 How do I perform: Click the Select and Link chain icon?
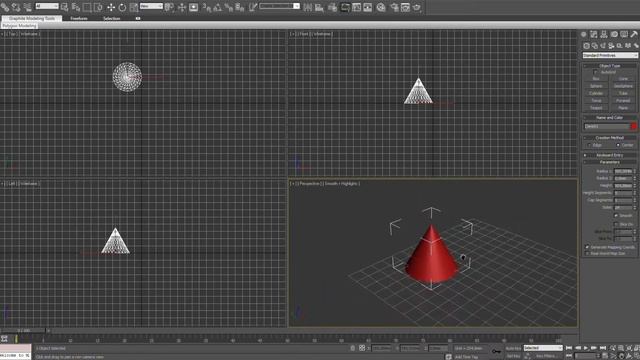point(5,7)
